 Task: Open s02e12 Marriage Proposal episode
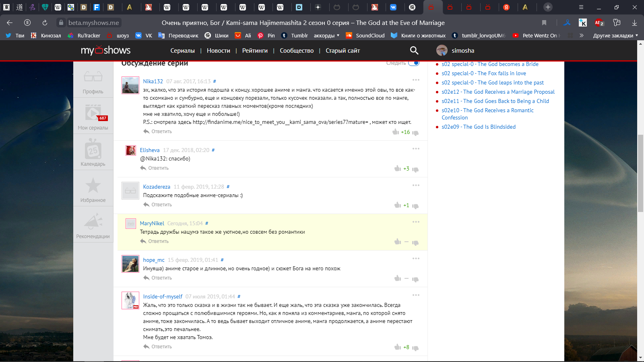pos(498,92)
